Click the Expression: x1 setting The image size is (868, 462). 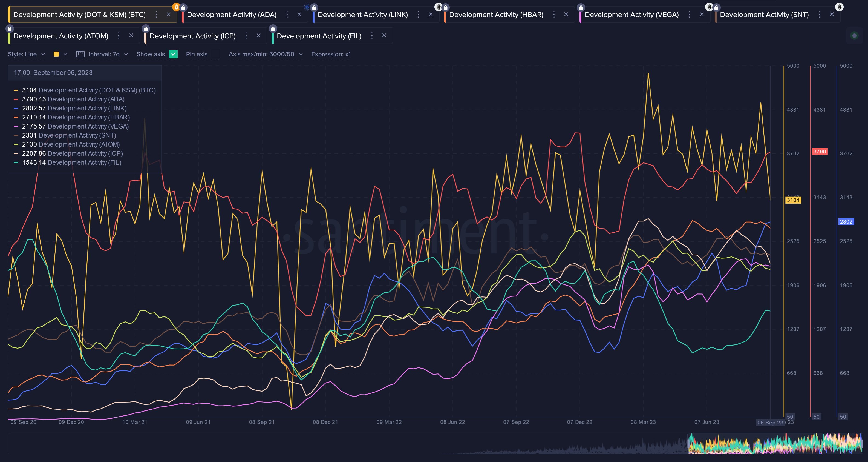[x=331, y=54]
